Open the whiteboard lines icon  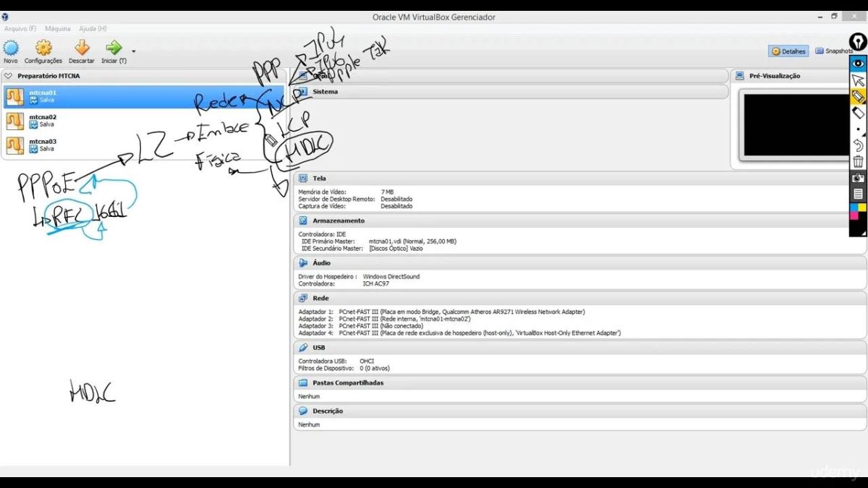click(858, 194)
